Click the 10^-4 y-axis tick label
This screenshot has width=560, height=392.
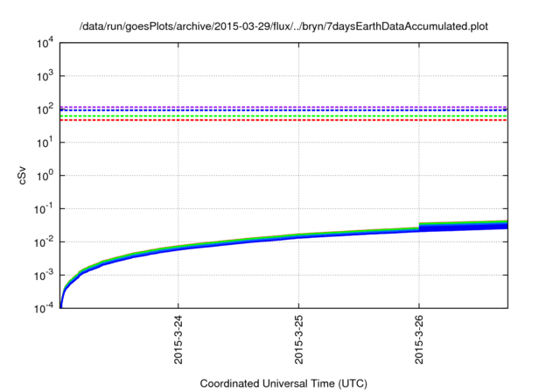point(44,308)
